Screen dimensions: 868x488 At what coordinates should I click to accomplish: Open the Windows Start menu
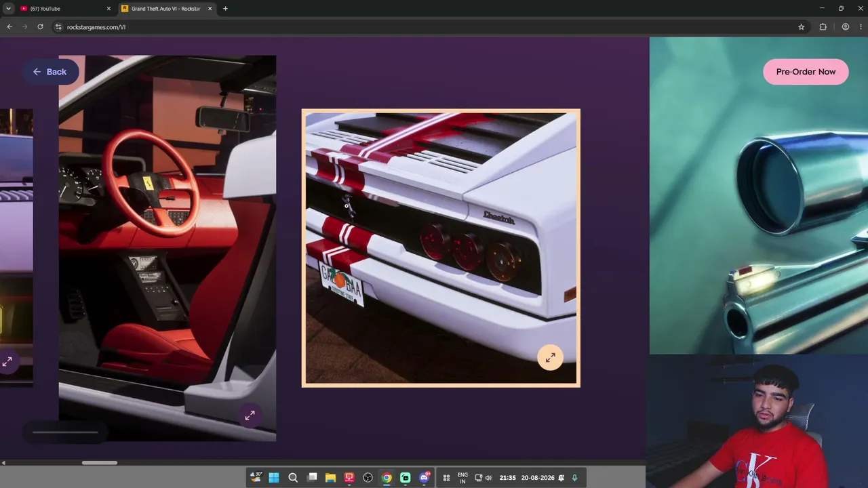274,478
